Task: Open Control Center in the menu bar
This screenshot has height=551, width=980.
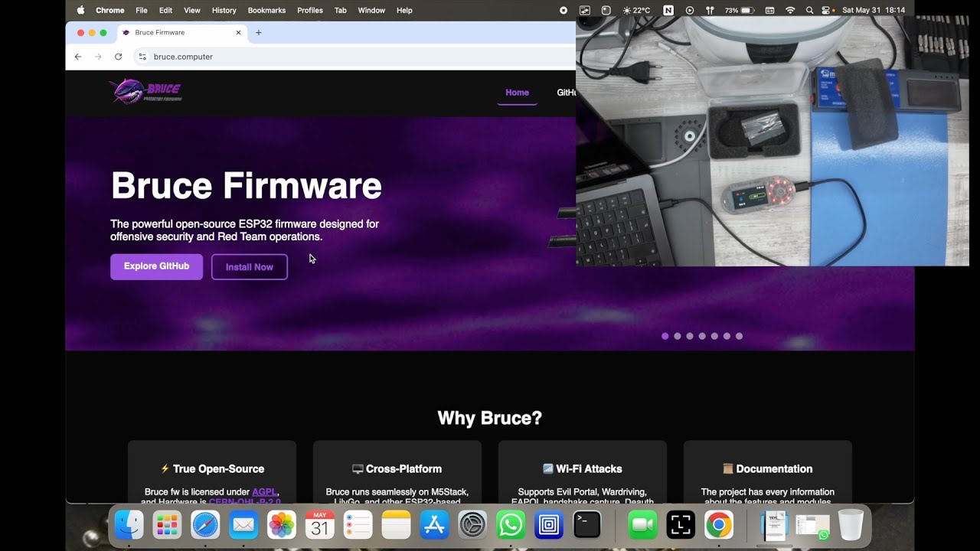Action: point(827,10)
